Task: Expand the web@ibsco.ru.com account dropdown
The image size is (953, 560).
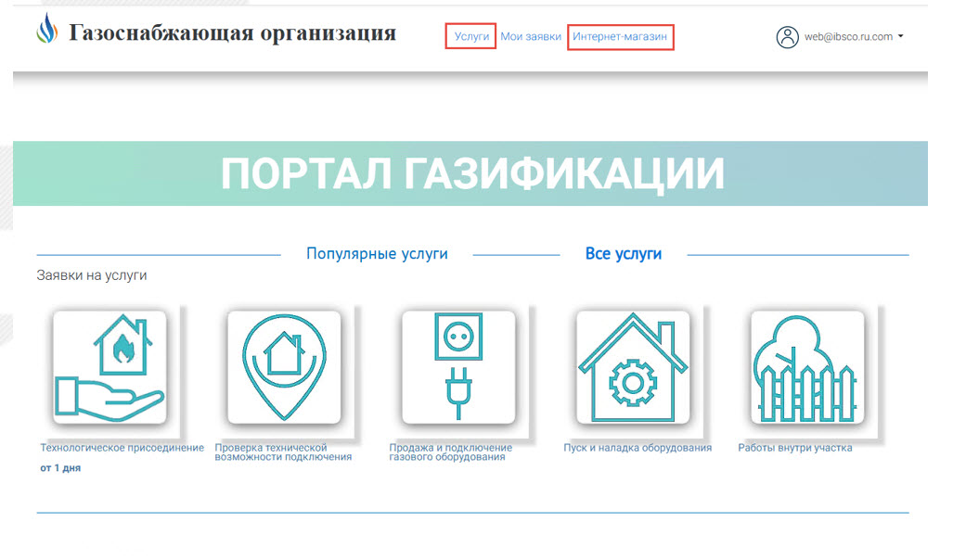Action: 848,37
